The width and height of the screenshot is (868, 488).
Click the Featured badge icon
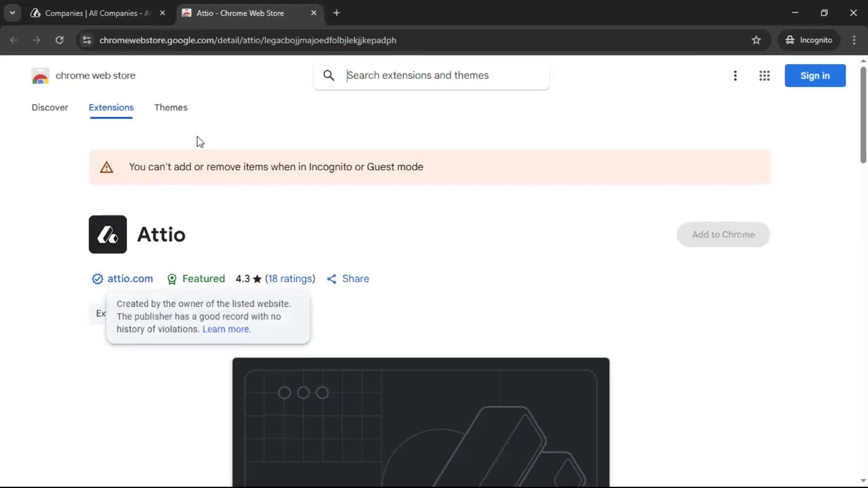tap(172, 279)
